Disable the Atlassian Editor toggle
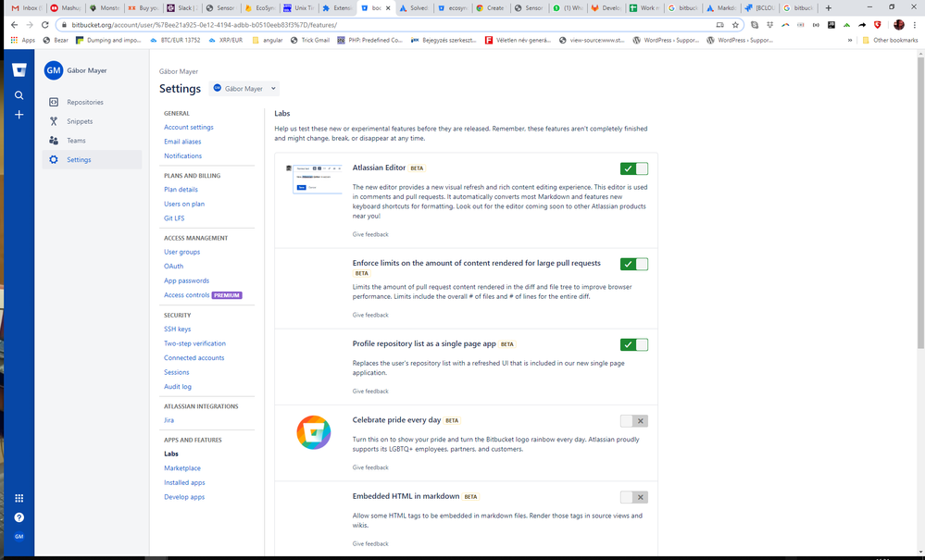This screenshot has height=560, width=925. (x=634, y=168)
